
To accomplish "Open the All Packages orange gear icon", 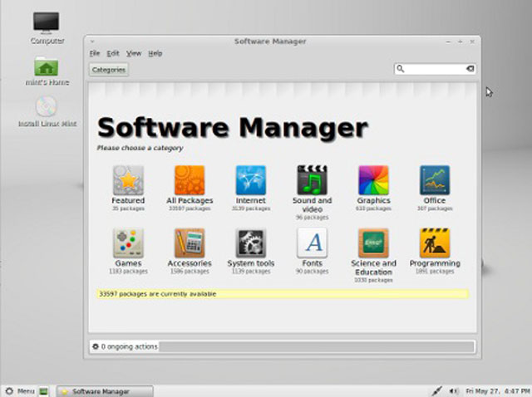I will click(190, 180).
